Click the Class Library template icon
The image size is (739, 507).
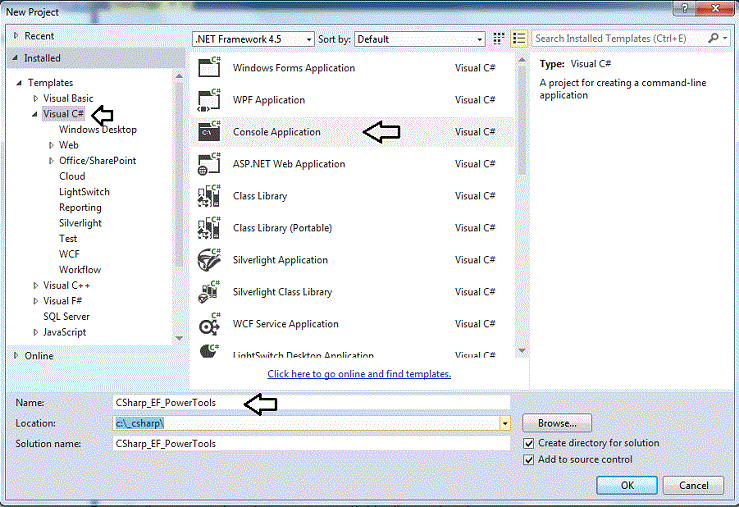point(209,196)
